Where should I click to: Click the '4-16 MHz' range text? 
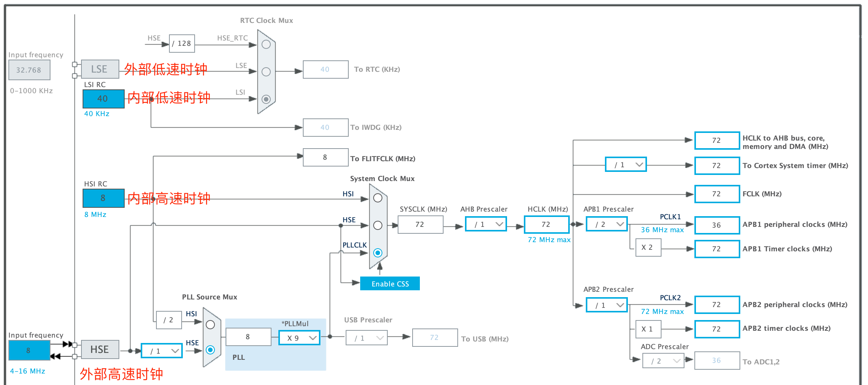pyautogui.click(x=28, y=371)
